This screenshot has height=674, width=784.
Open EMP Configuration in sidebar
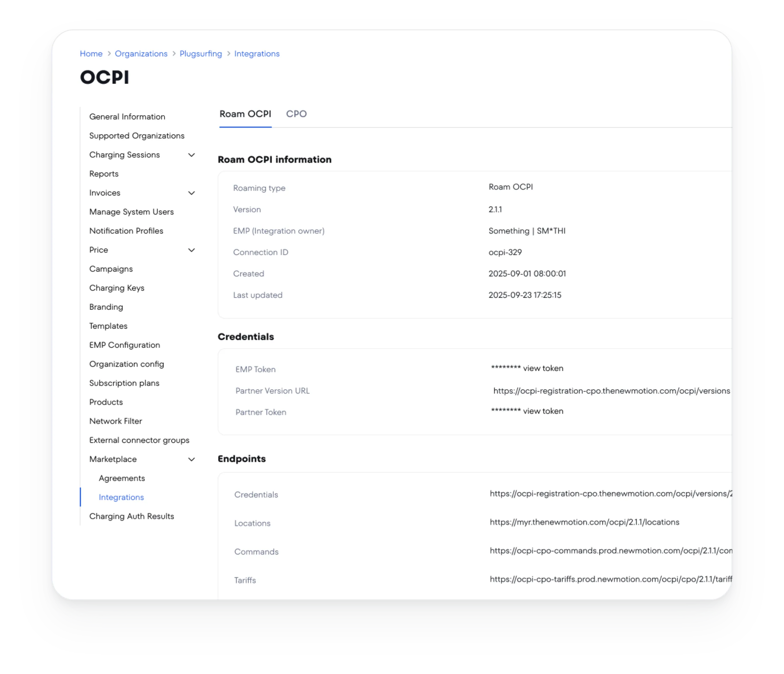[125, 345]
